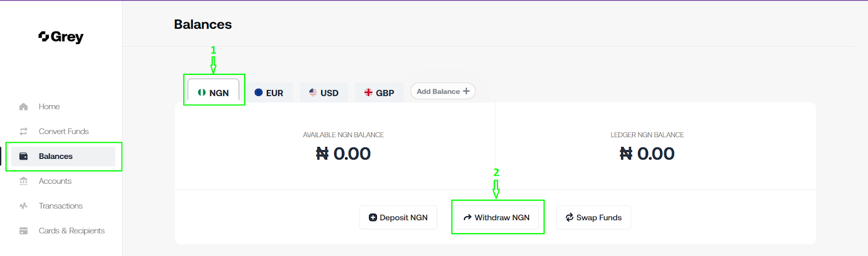This screenshot has width=868, height=256.
Task: Click the available NGN balance amount
Action: click(x=343, y=154)
